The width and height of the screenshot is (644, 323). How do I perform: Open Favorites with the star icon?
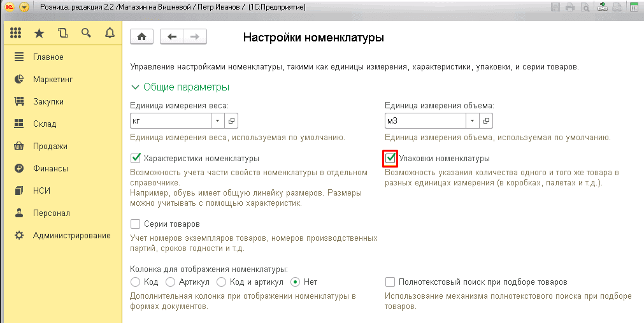(39, 33)
